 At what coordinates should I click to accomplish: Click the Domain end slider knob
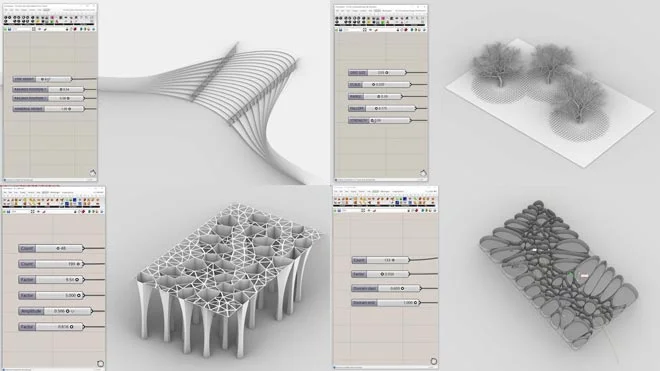click(415, 302)
